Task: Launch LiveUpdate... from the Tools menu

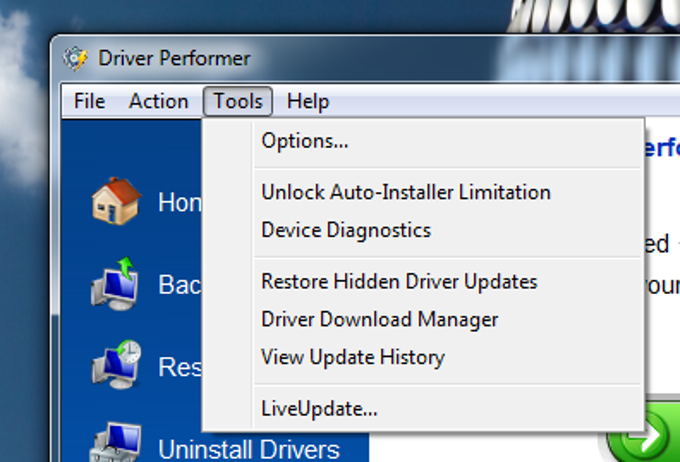Action: 447,409
